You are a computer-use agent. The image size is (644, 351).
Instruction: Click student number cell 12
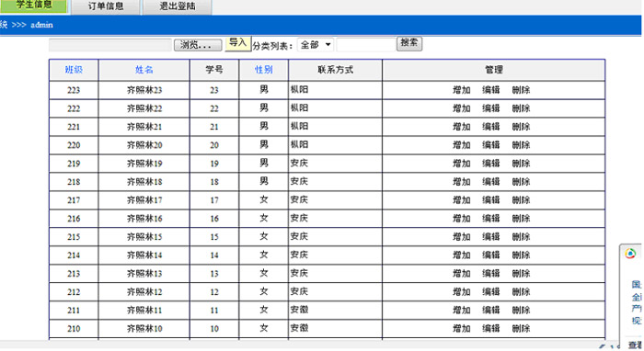pos(214,292)
